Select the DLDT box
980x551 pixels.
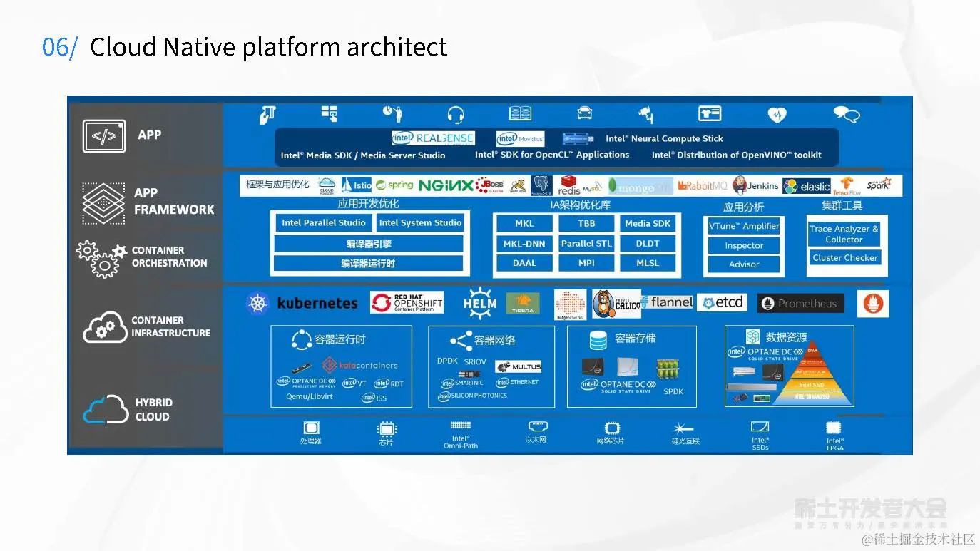tap(648, 244)
